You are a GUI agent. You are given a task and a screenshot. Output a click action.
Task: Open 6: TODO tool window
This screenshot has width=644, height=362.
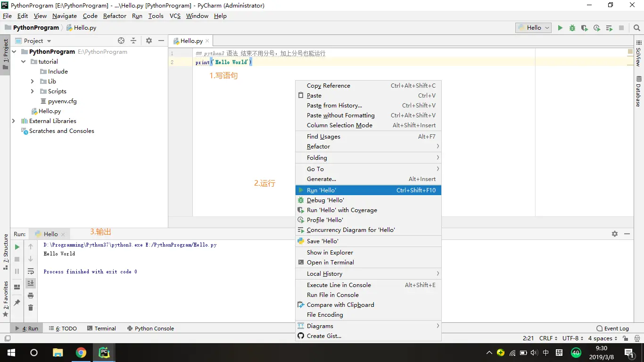63,329
